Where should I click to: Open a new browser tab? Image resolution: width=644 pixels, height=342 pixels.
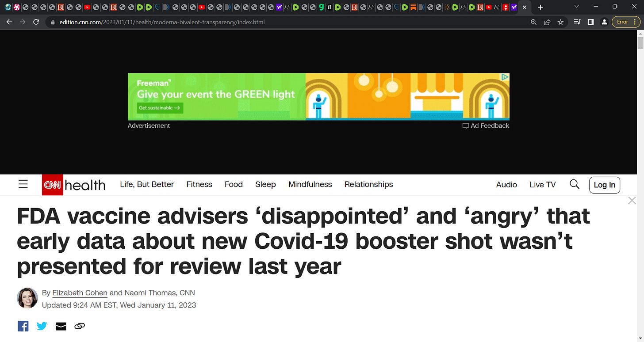(540, 7)
